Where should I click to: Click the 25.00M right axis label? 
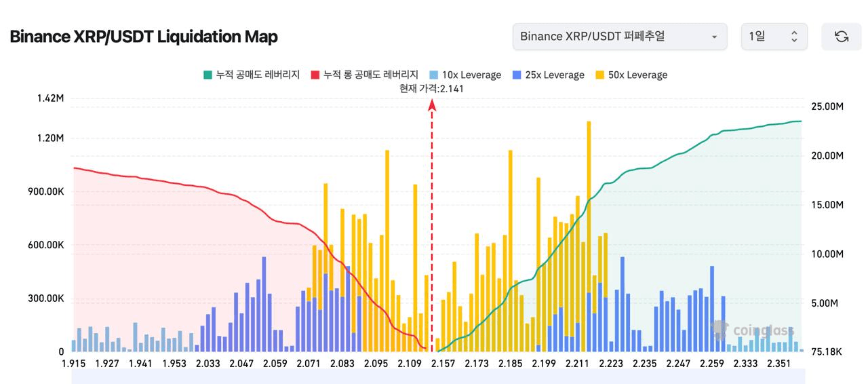tap(827, 107)
